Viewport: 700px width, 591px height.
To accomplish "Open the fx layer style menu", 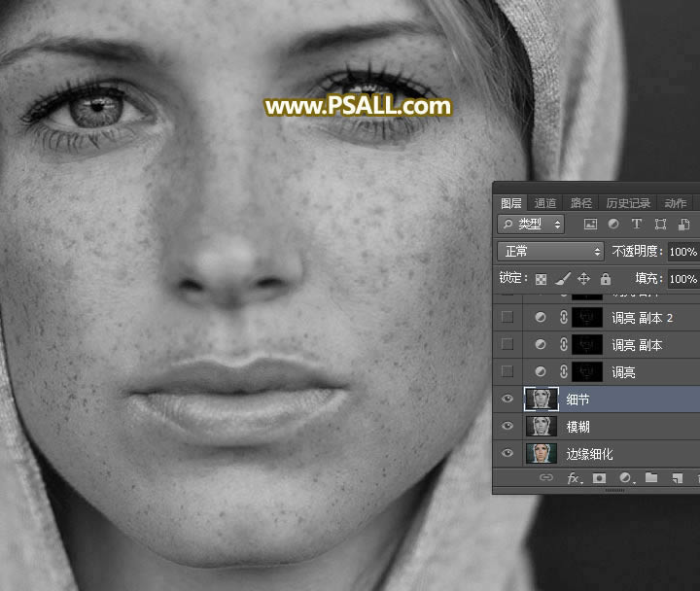I will [x=574, y=478].
